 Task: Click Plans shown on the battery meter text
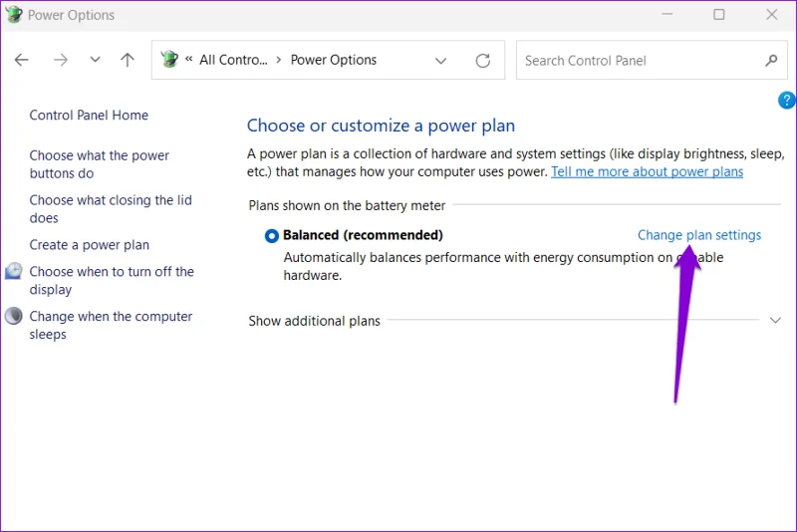(347, 206)
